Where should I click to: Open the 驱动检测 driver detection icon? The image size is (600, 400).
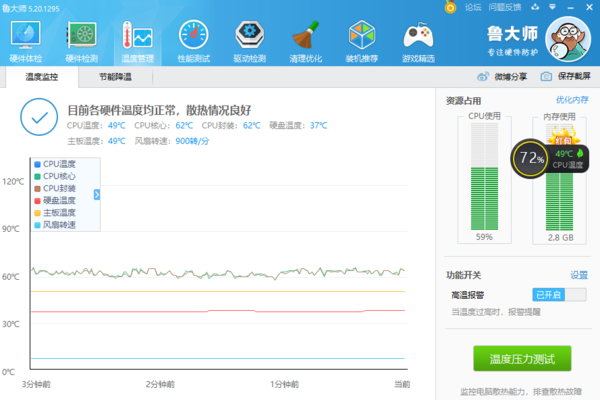click(250, 41)
